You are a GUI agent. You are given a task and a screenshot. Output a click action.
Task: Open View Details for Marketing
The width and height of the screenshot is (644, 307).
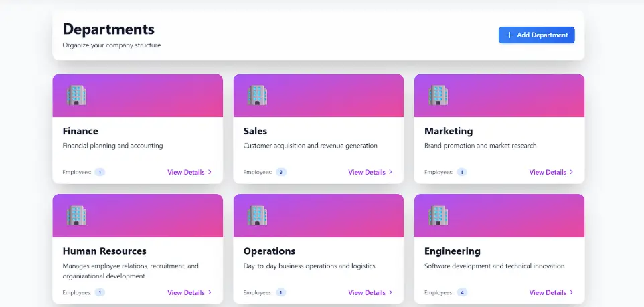[548, 172]
